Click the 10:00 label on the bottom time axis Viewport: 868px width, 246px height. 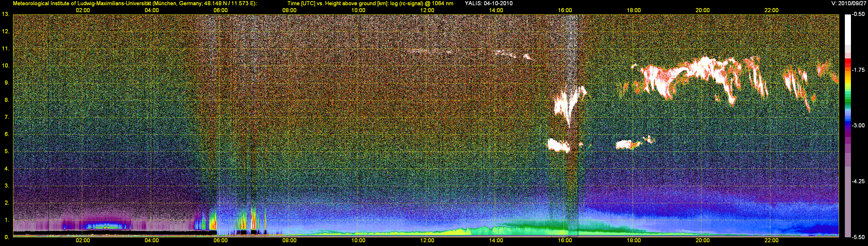358,241
